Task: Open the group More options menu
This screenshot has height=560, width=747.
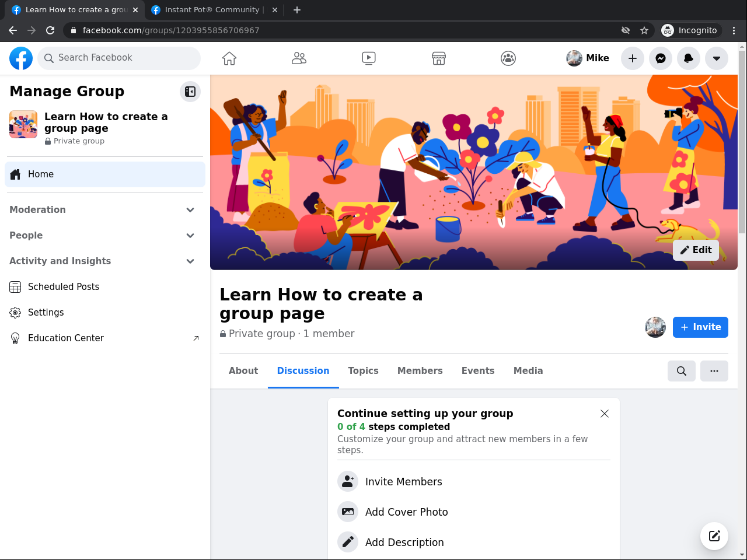Action: click(714, 371)
